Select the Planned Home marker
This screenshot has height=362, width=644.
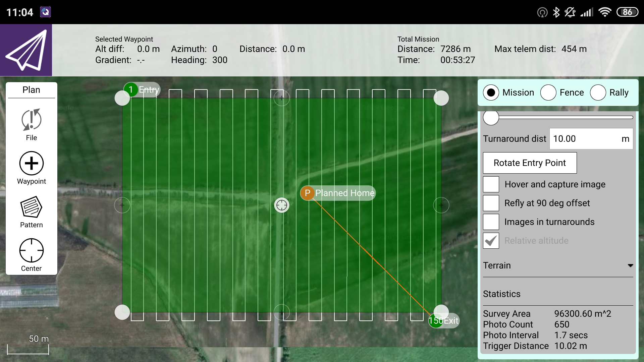tap(338, 193)
